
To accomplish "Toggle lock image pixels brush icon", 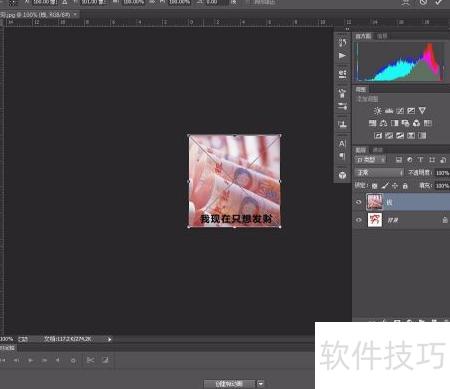I will tap(385, 186).
